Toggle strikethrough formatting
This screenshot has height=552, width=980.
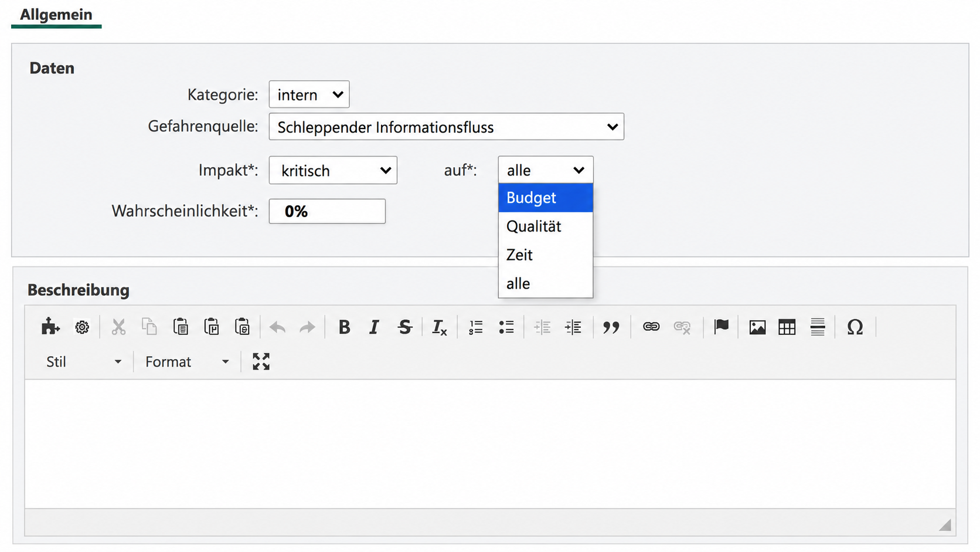pyautogui.click(x=404, y=327)
